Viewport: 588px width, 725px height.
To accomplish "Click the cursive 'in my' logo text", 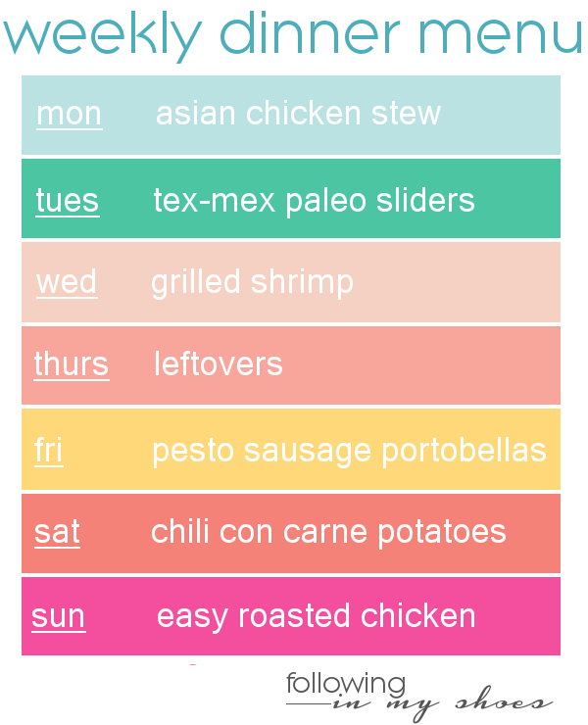I will (385, 707).
